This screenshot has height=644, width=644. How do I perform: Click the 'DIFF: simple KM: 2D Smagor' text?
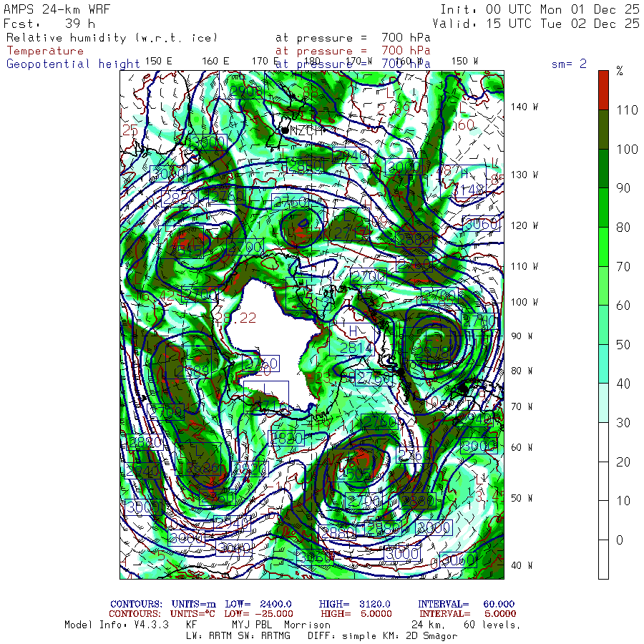tap(382, 636)
